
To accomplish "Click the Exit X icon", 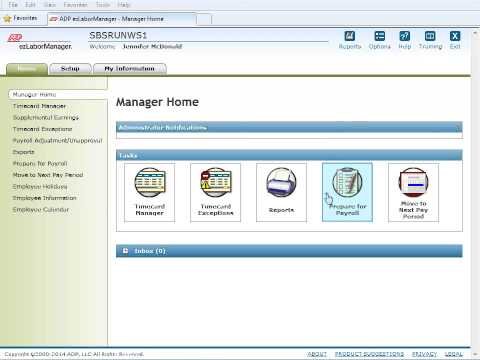I will coord(455,36).
